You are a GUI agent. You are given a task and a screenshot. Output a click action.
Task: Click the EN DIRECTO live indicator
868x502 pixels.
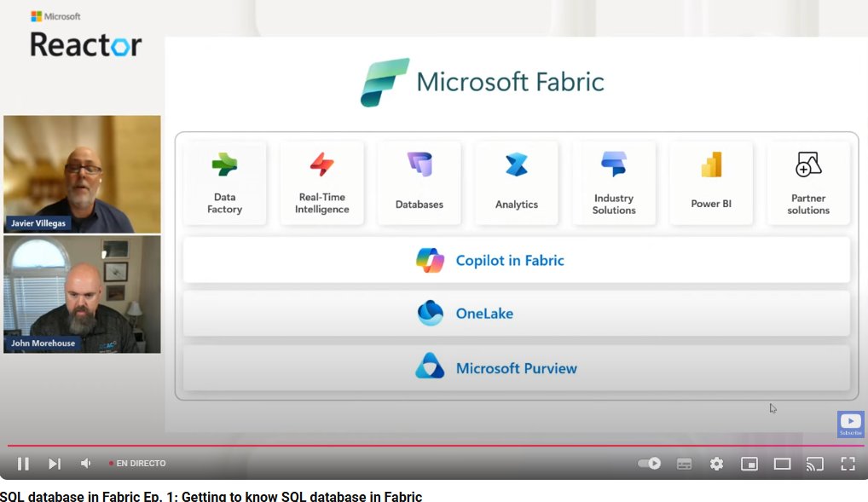click(137, 464)
